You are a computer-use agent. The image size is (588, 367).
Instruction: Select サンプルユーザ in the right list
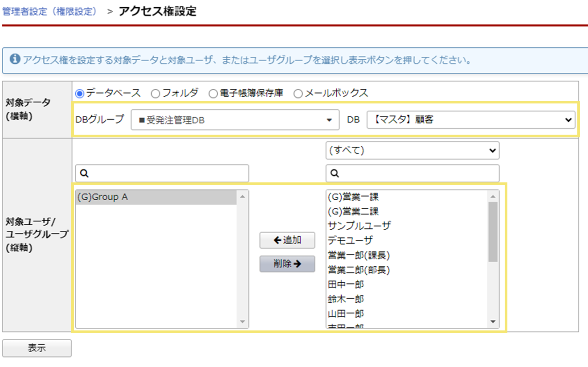359,226
